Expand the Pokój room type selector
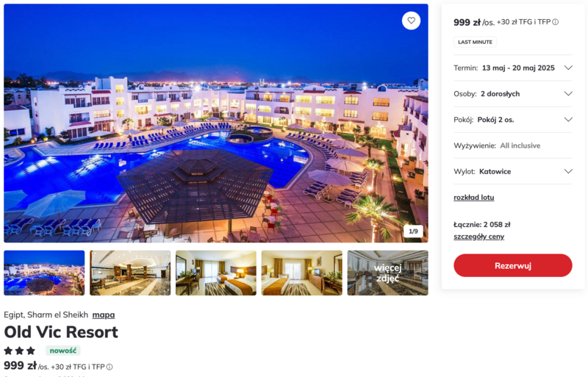This screenshot has width=588, height=377. tap(513, 120)
